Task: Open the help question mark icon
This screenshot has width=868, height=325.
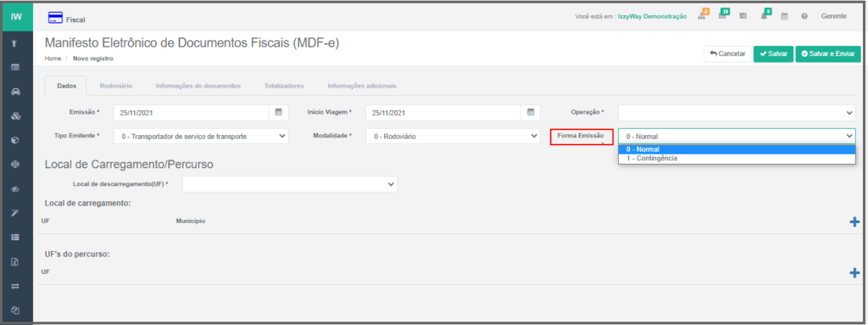Action: point(804,17)
